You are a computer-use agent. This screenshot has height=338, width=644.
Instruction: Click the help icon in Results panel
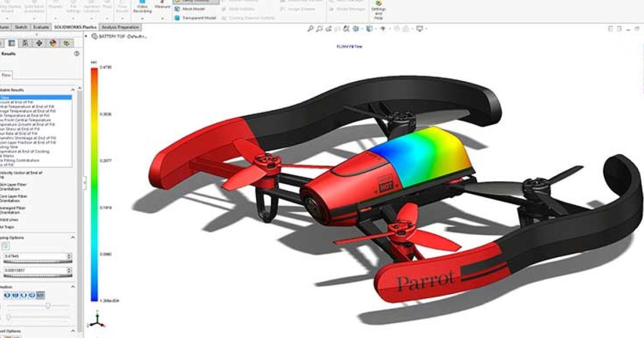[77, 54]
